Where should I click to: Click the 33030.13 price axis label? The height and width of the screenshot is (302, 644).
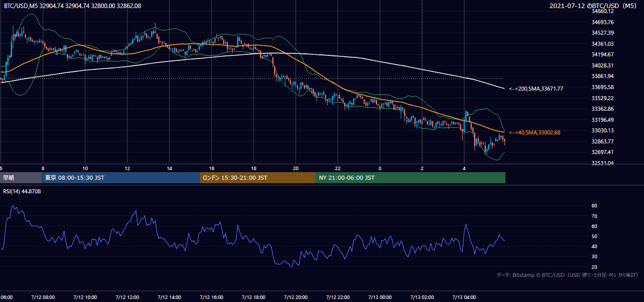tap(602, 130)
